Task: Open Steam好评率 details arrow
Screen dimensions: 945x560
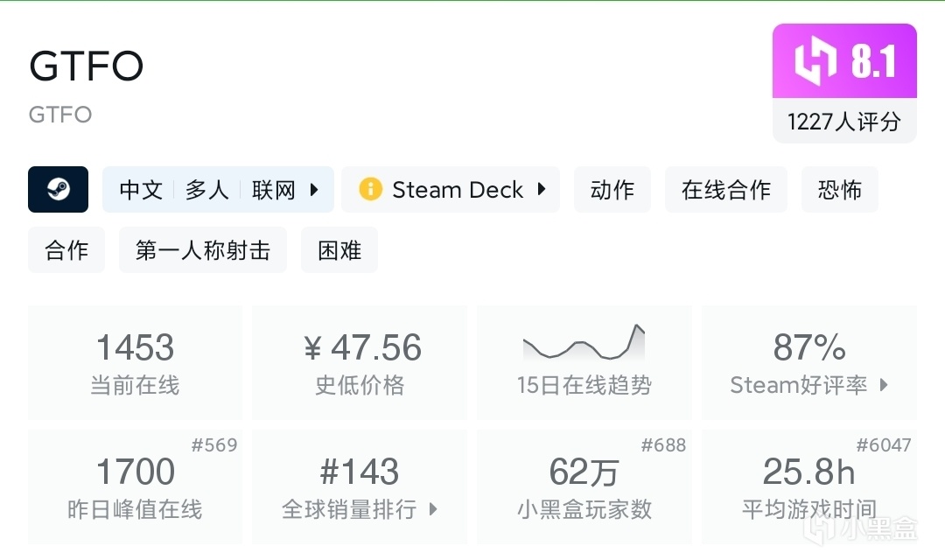Action: click(x=883, y=385)
